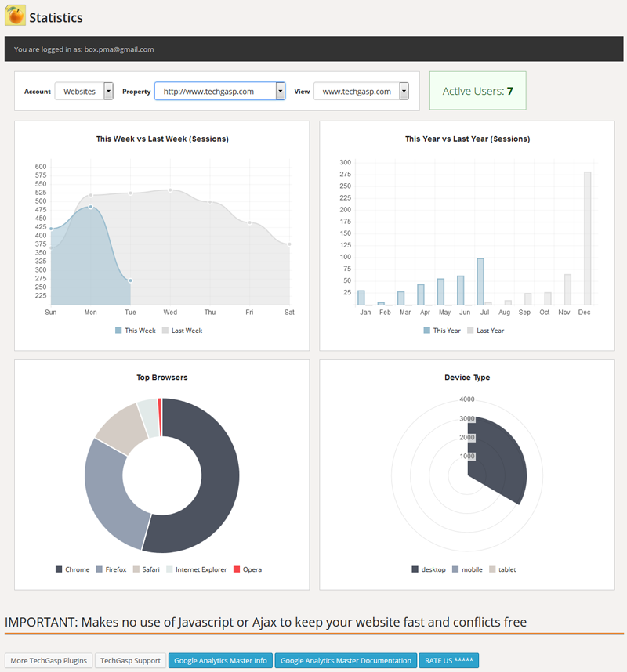Expand the Property dropdown list
627x672 pixels.
(x=280, y=92)
